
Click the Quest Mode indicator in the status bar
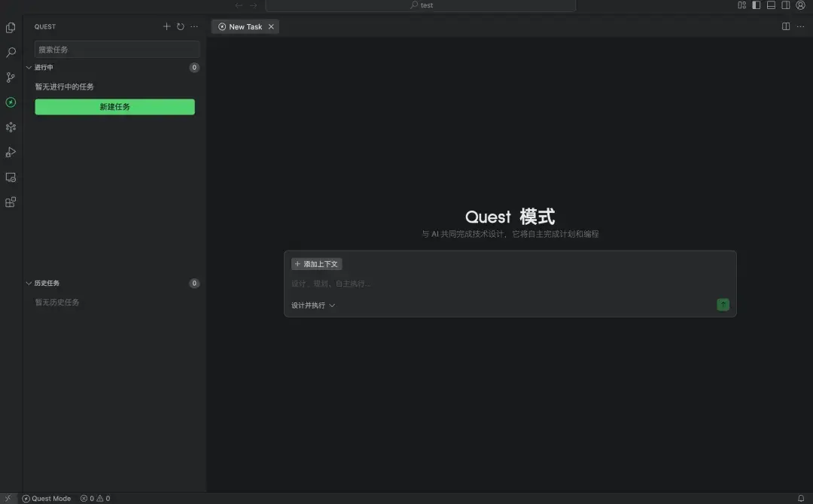tap(47, 498)
